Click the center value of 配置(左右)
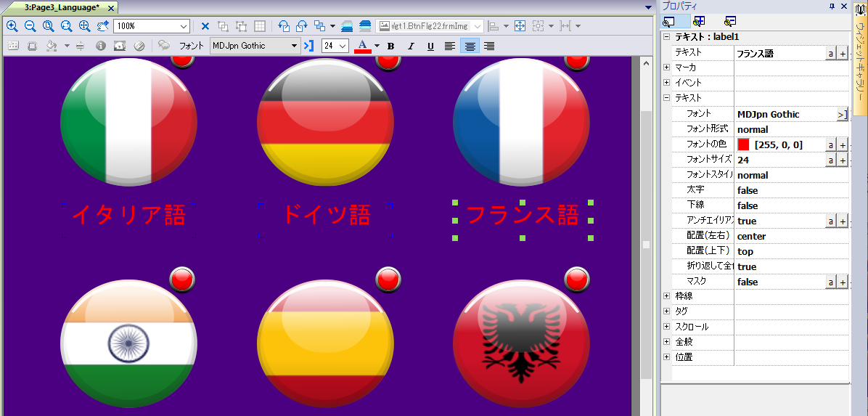 (751, 237)
